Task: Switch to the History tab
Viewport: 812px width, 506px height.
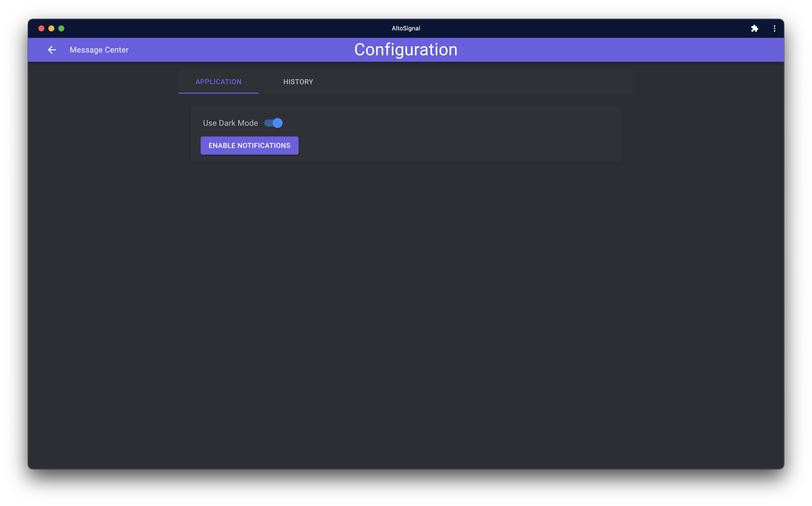Action: coord(298,82)
